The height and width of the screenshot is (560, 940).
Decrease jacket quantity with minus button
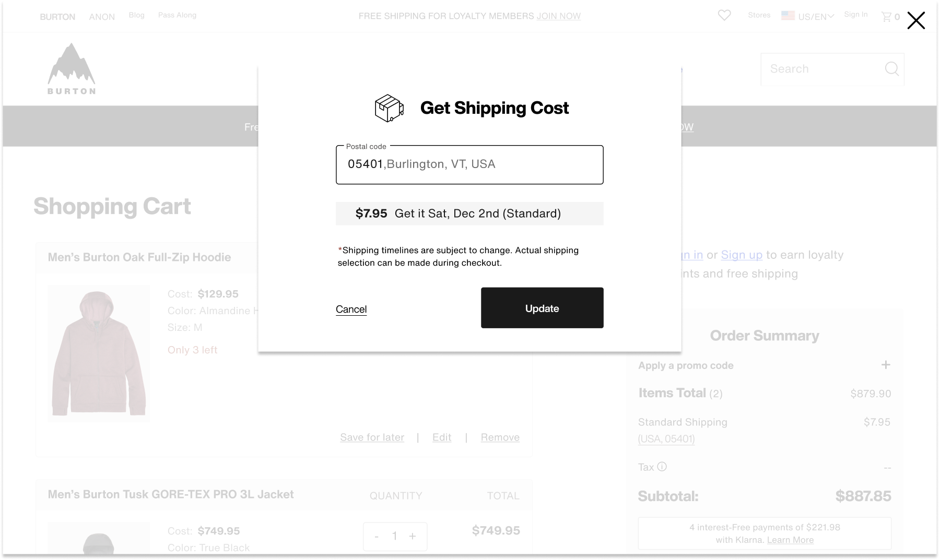pos(377,536)
